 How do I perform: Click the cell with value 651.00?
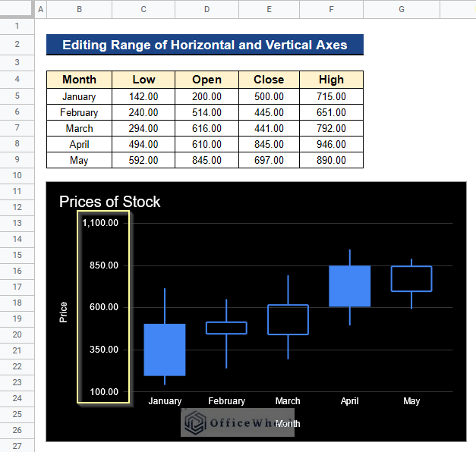point(331,112)
